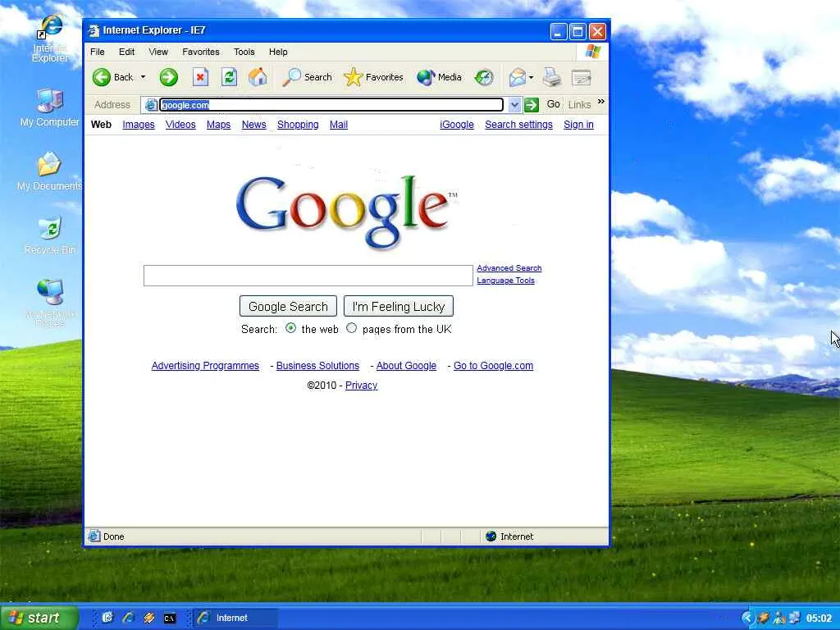Select the My Computer desktop icon
Viewport: 840px width, 630px height.
coord(50,107)
